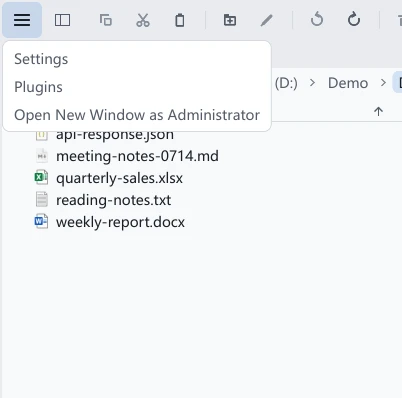Toggle the sidebar panel icon

[62, 20]
